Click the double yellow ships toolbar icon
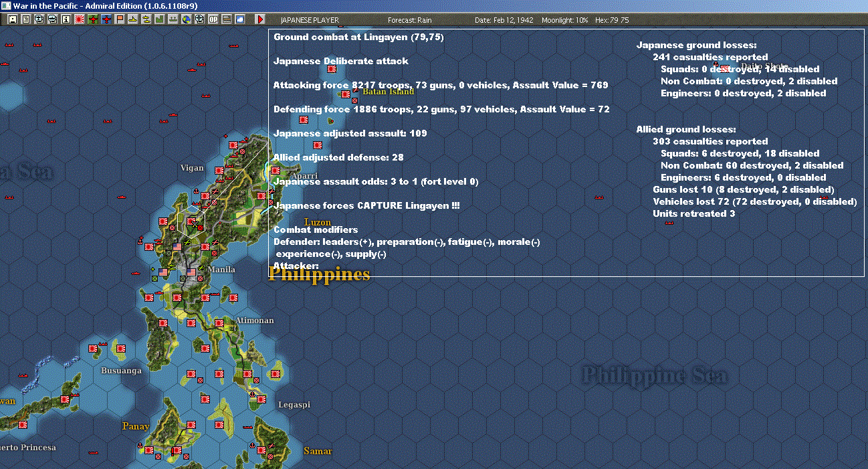Viewport: 868px width, 469px height. click(146, 19)
